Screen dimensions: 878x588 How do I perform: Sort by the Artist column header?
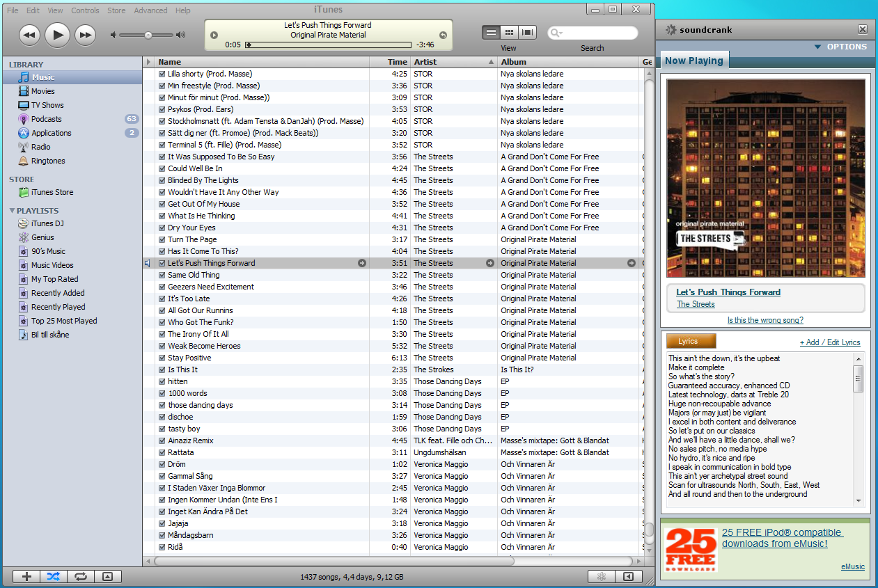(x=454, y=62)
